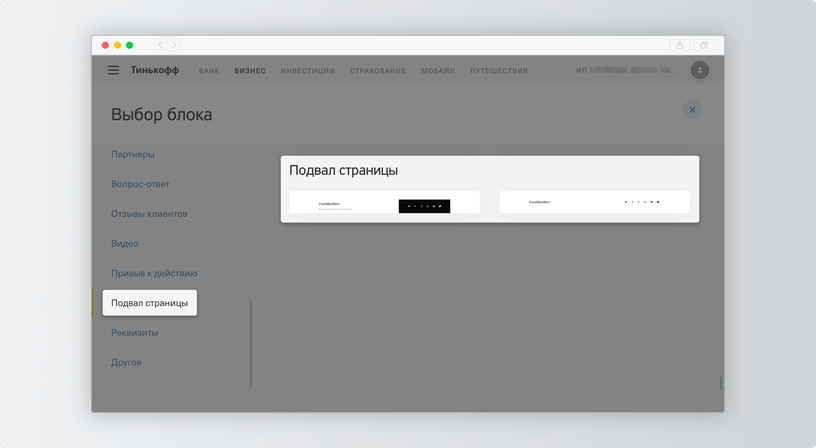The height and width of the screenshot is (448, 816).
Task: Select the МОБАЙЛ section
Action: pos(438,71)
